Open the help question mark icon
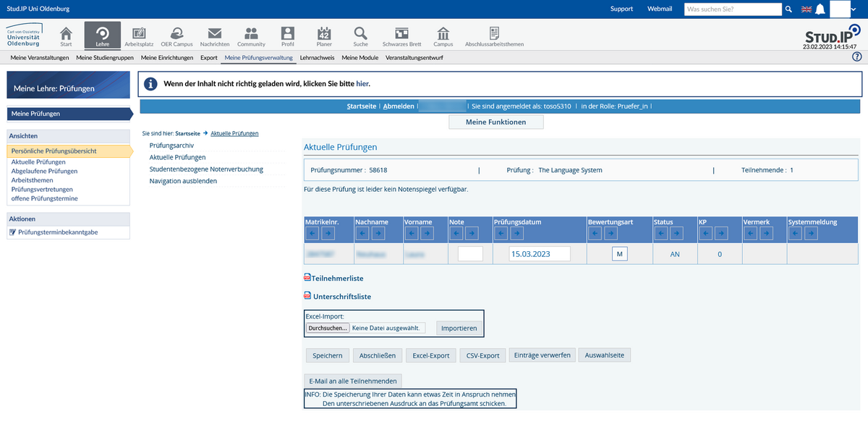The height and width of the screenshot is (435, 868). point(857,57)
